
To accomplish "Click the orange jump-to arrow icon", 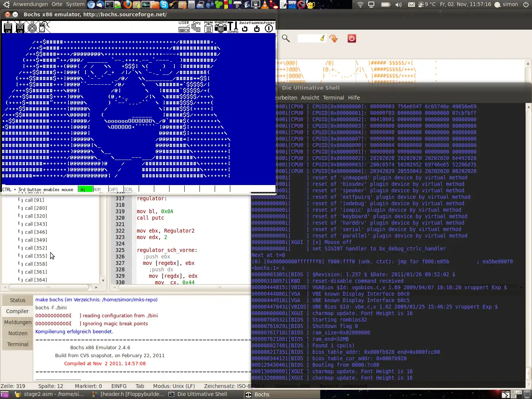I will (334, 38).
